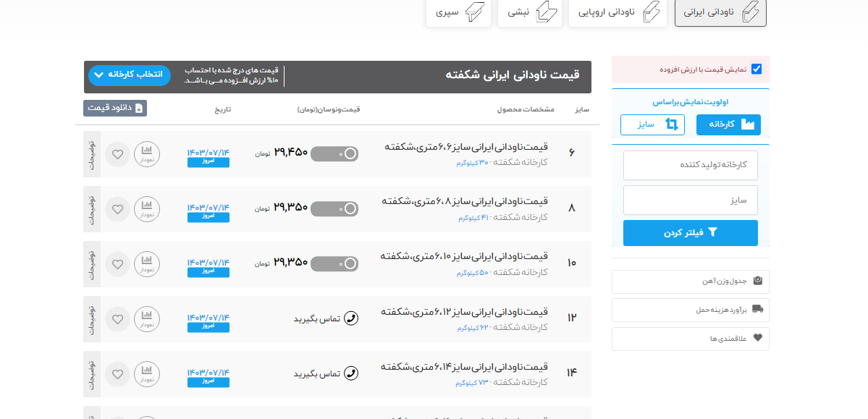Expand the description tab for size 10 row

(92, 264)
